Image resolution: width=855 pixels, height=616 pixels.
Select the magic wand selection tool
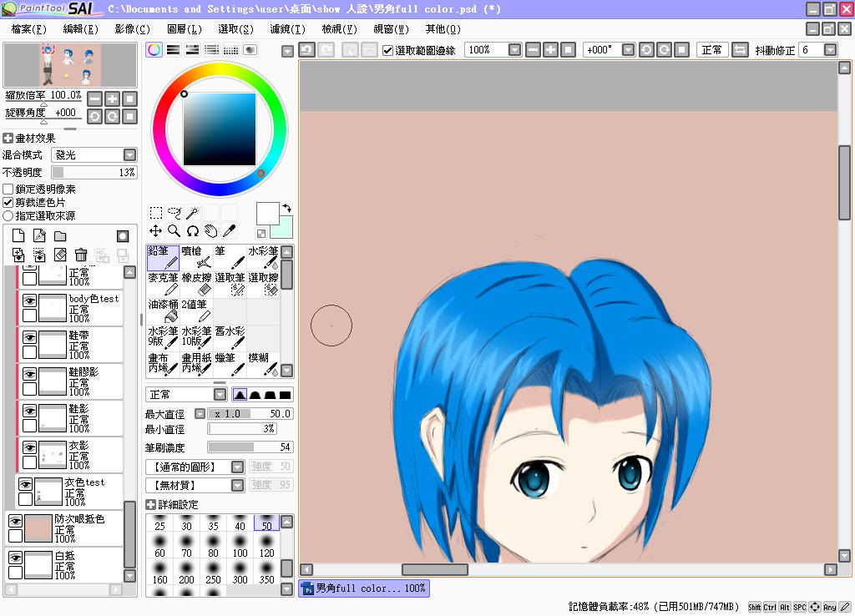coord(192,213)
